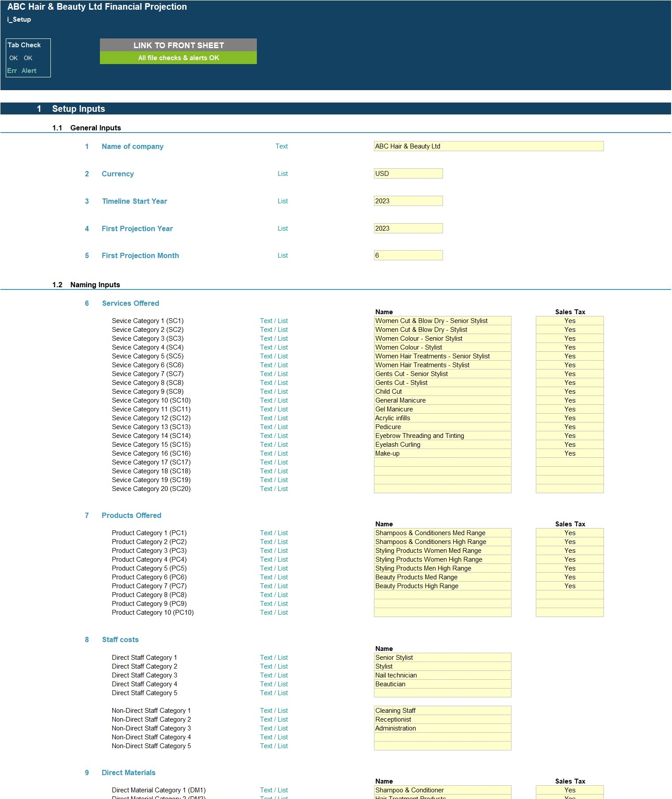Click the Tab Check status box

click(x=28, y=58)
